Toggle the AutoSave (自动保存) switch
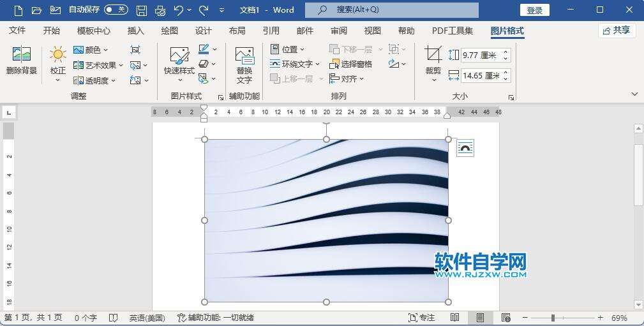Image resolution: width=644 pixels, height=326 pixels. [116, 10]
